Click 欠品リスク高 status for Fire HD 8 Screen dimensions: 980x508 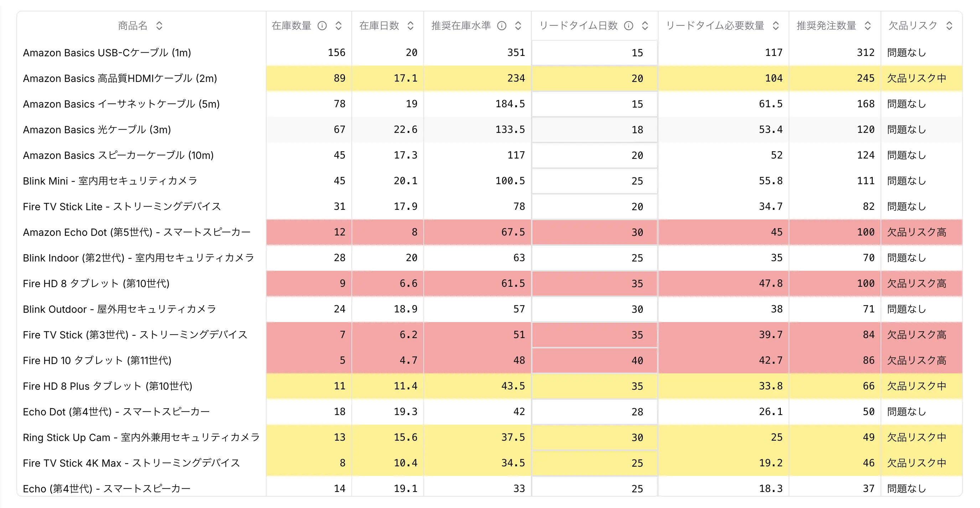click(917, 283)
